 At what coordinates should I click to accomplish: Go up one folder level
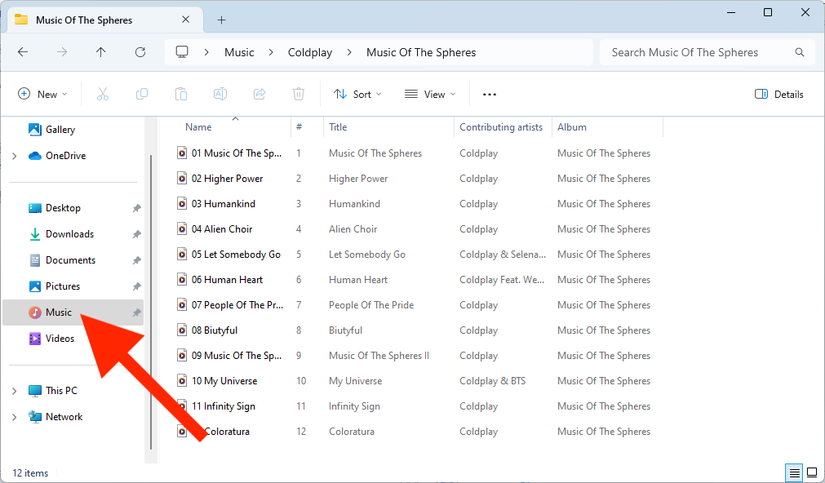tap(100, 52)
